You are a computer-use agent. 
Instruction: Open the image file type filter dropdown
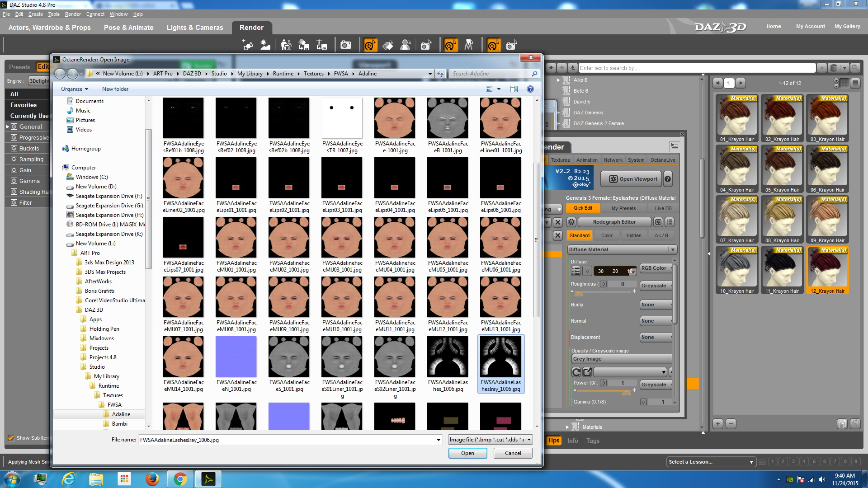coord(491,440)
